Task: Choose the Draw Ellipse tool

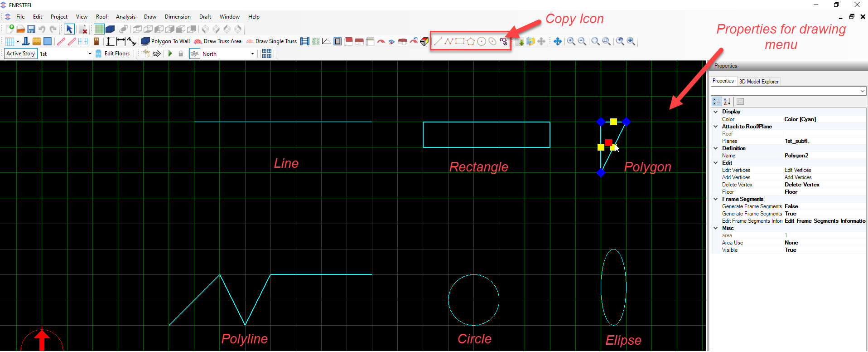Action: pos(492,41)
